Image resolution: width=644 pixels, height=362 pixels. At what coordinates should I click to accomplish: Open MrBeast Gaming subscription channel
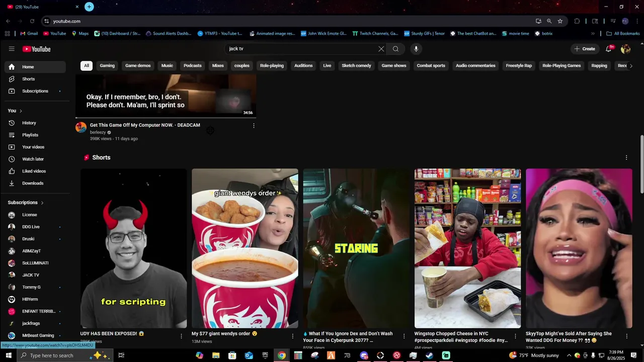click(35, 335)
